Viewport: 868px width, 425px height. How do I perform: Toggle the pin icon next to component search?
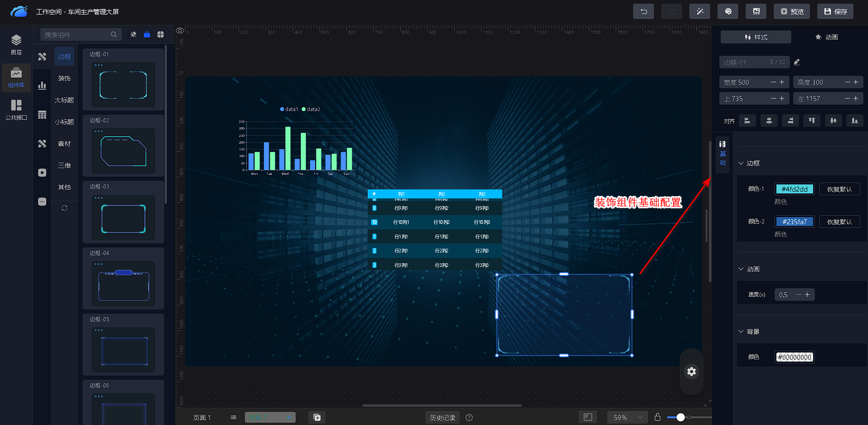click(133, 34)
